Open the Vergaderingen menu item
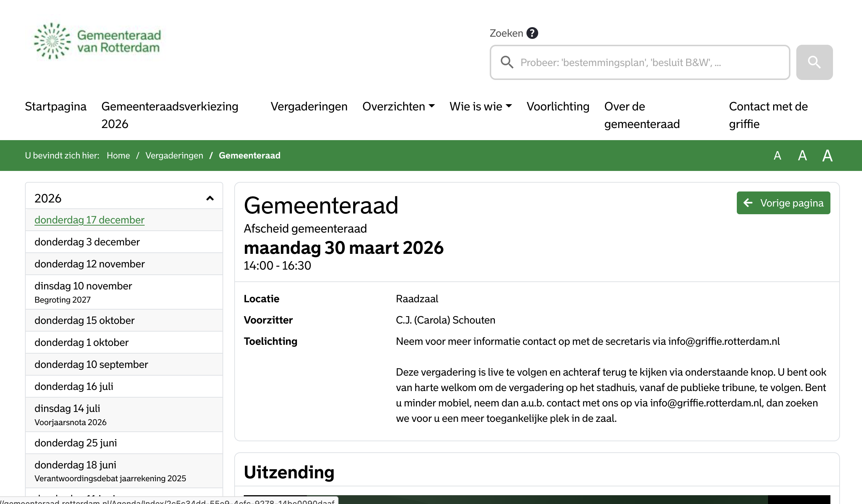Viewport: 862px width, 504px height. [309, 106]
